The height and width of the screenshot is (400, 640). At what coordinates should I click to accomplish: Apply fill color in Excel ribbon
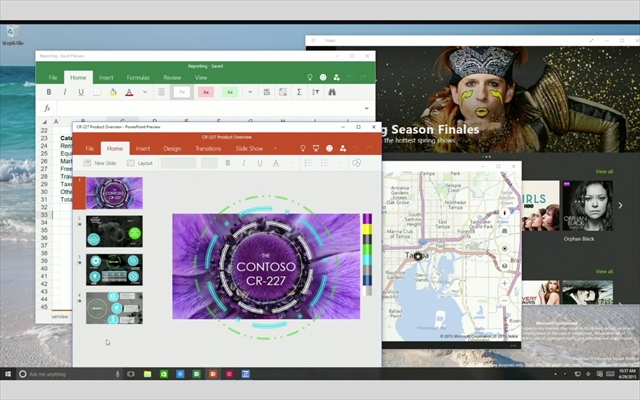pyautogui.click(x=113, y=92)
